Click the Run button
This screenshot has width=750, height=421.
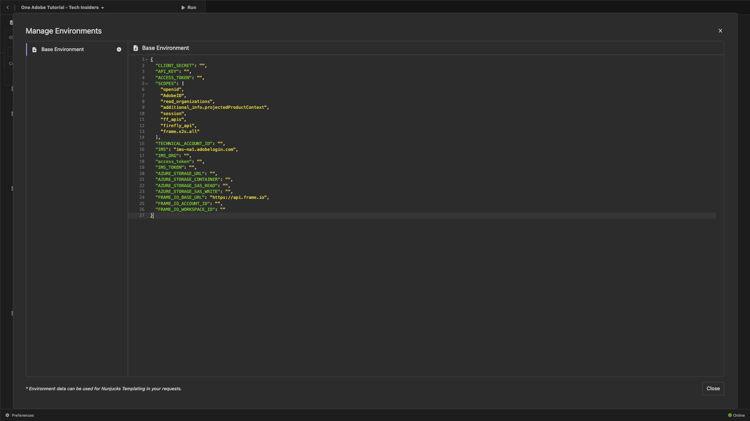tap(188, 7)
